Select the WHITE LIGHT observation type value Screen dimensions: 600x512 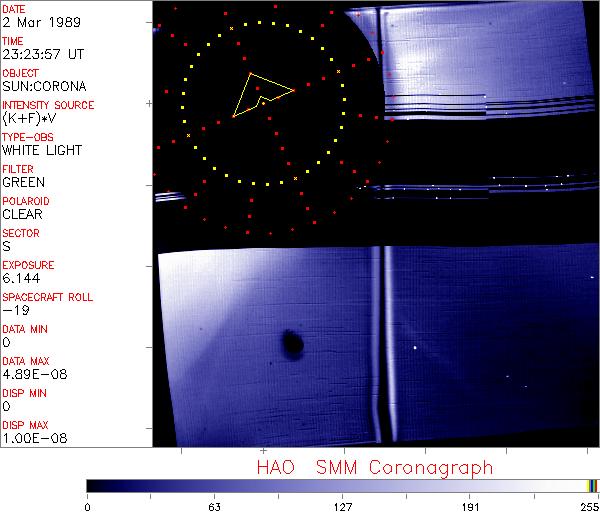(x=42, y=151)
